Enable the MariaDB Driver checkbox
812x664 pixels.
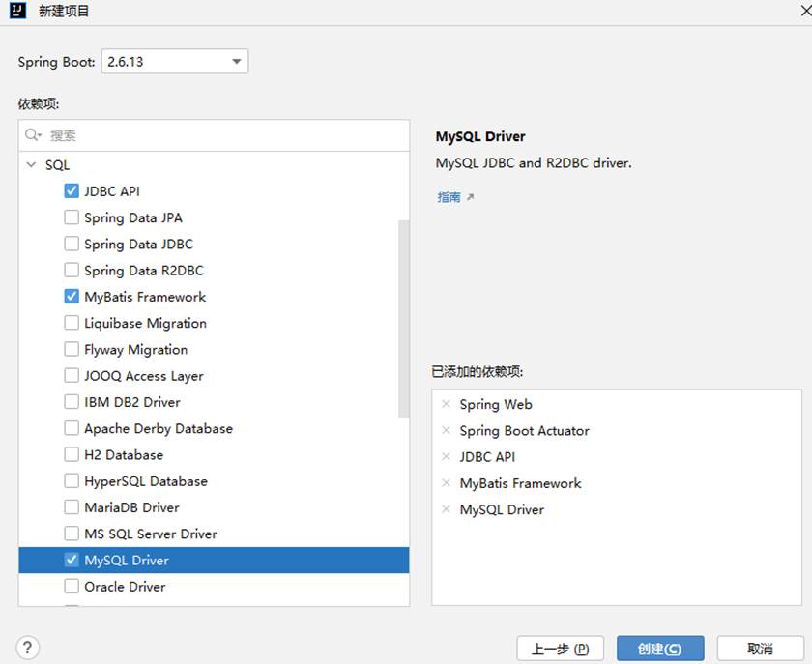[x=72, y=508]
